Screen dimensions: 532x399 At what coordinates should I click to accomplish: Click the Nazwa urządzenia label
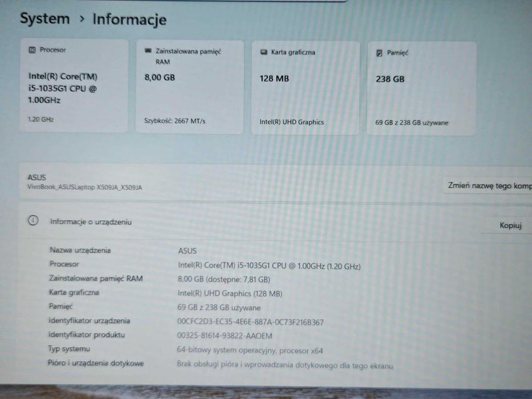tap(80, 250)
